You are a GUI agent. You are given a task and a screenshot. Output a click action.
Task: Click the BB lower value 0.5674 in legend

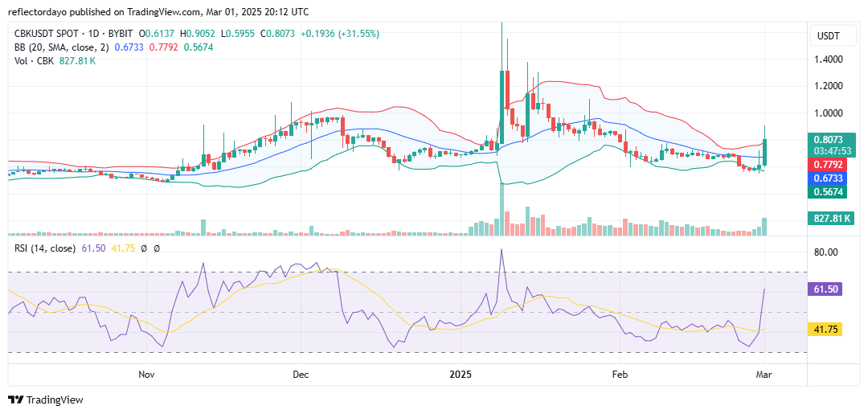point(200,47)
